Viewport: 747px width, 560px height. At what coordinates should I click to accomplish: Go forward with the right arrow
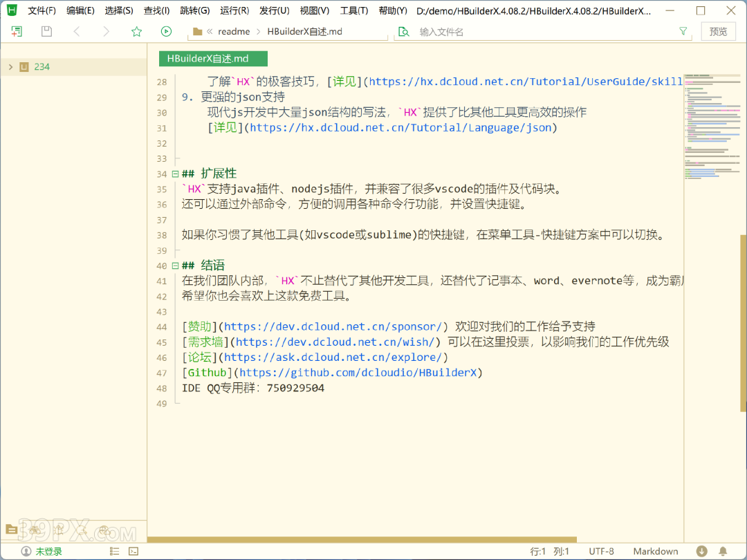tap(107, 31)
